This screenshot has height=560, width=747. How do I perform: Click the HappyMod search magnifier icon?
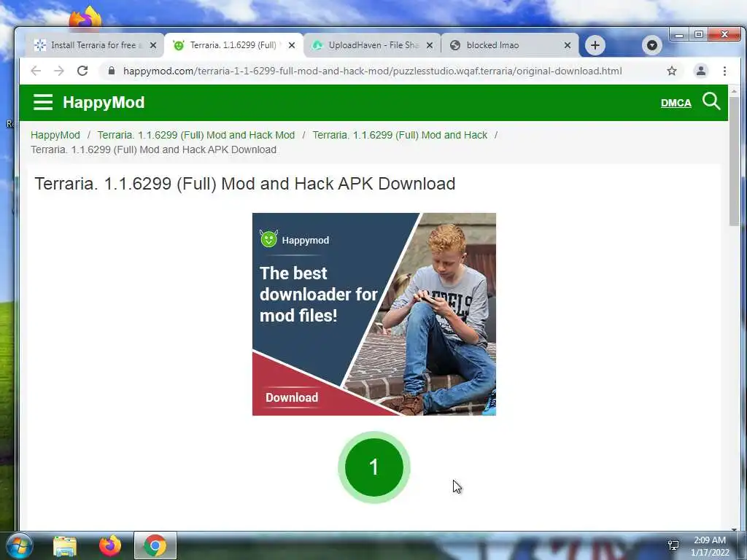pyautogui.click(x=711, y=101)
